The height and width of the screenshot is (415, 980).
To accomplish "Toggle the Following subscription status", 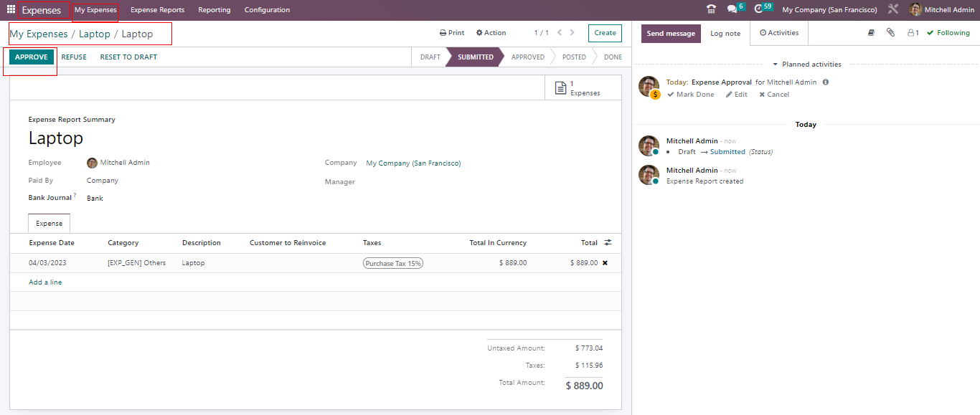I will 948,33.
